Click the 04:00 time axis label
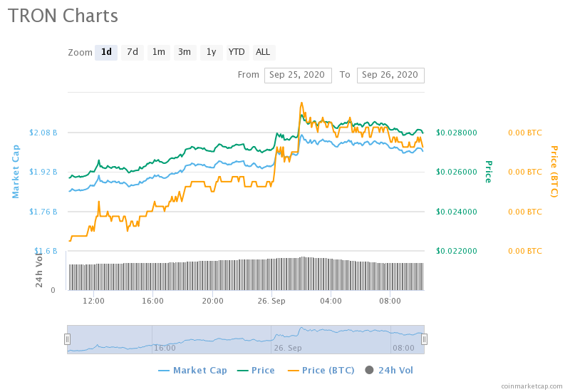 coord(331,301)
